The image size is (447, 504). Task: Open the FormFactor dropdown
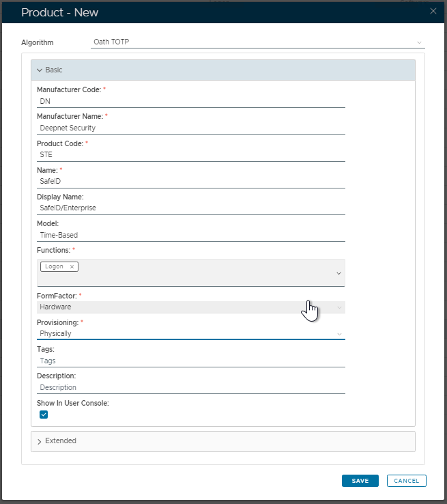(x=191, y=307)
